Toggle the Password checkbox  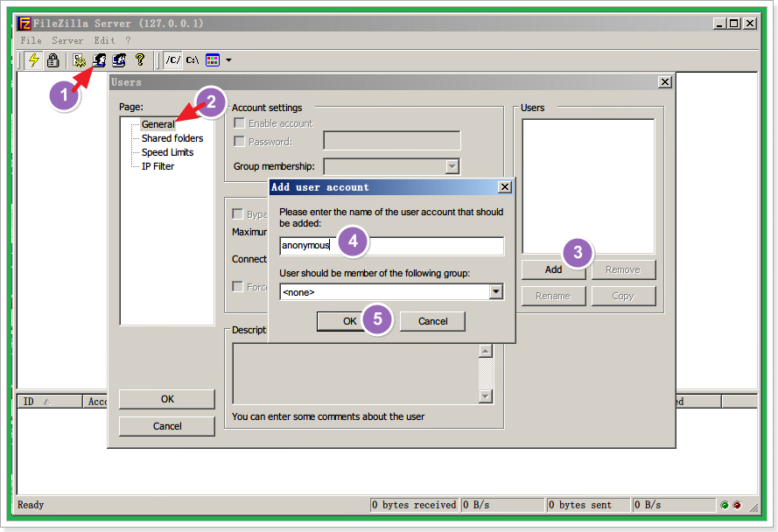[239, 142]
